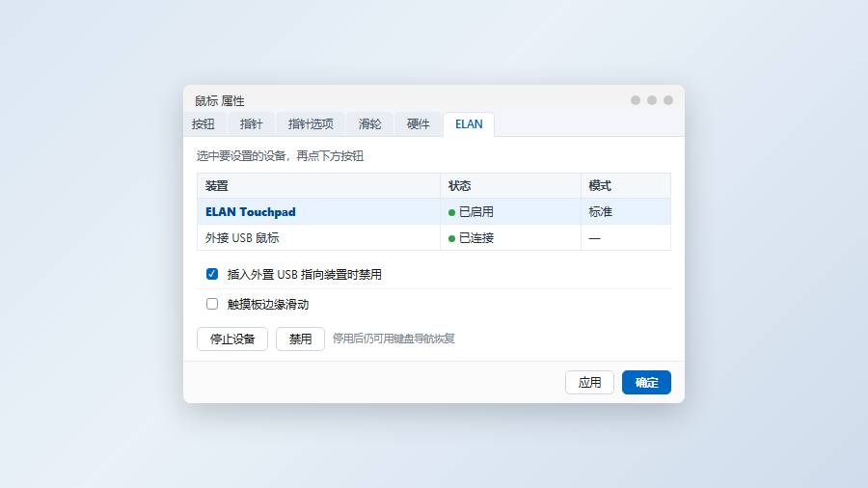Image resolution: width=868 pixels, height=488 pixels.
Task: Click the 已启用 status cell
Action: click(x=510, y=212)
